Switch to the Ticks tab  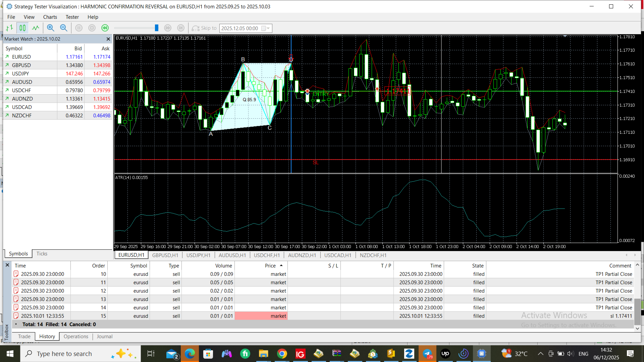pyautogui.click(x=42, y=254)
